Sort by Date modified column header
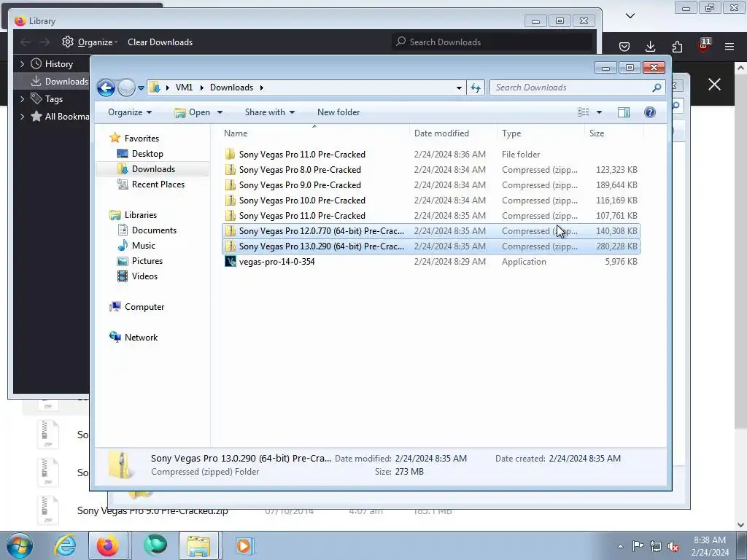This screenshot has height=560, width=747. (453, 133)
